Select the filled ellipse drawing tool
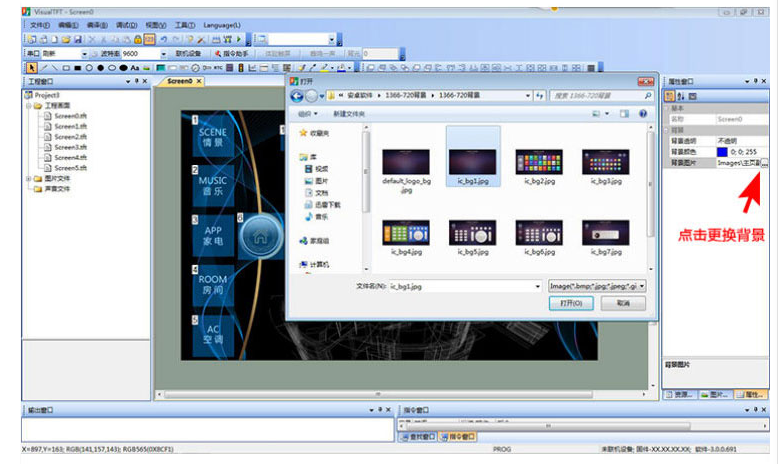The image size is (778, 464). tap(123, 68)
